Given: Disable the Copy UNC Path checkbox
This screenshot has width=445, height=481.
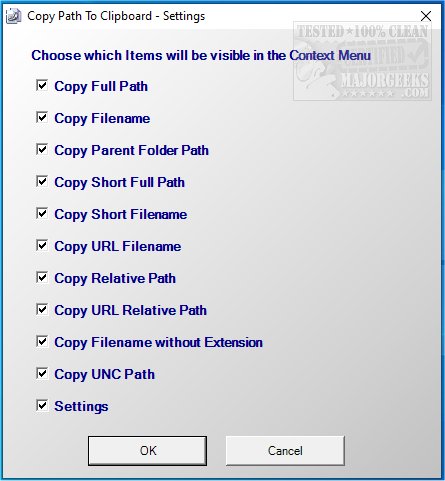Looking at the screenshot, I should pos(42,373).
